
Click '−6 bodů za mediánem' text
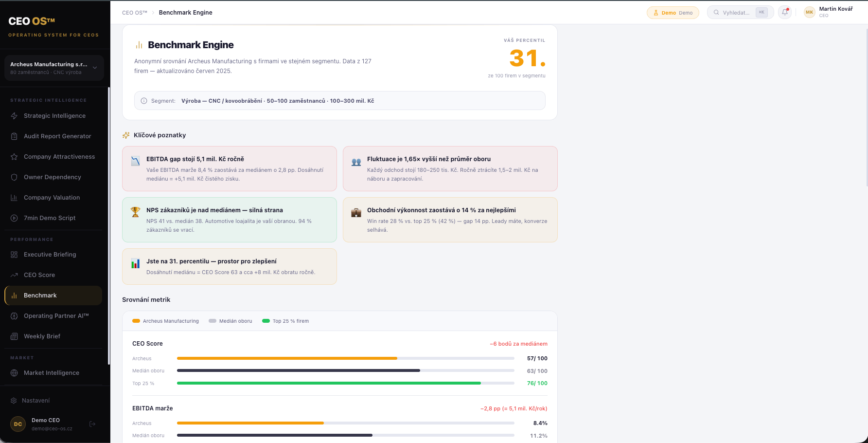tap(518, 344)
